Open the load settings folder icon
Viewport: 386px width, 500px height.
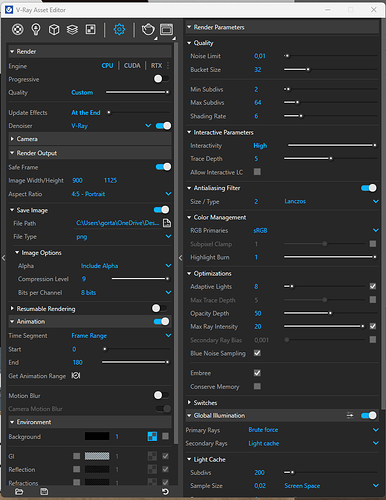(x=19, y=492)
